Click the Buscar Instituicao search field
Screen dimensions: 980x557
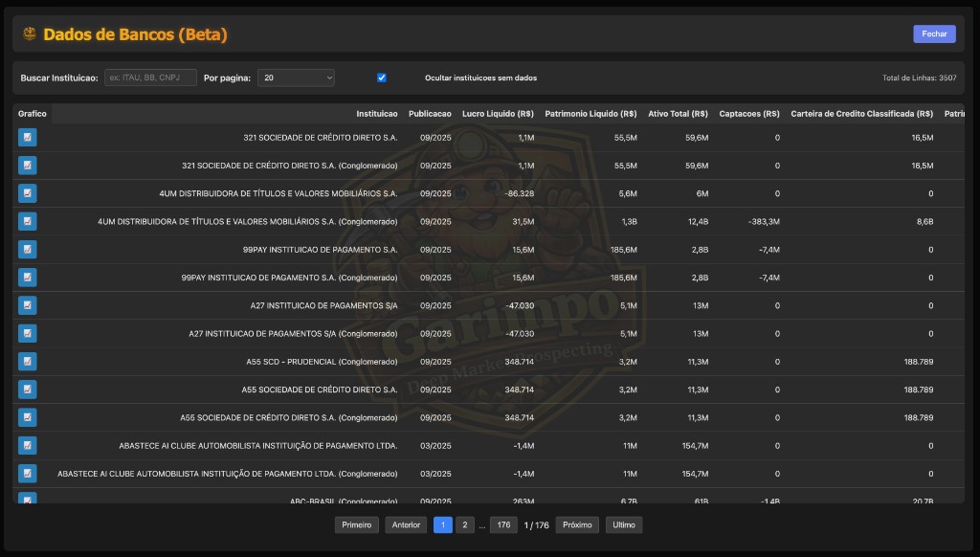point(150,78)
